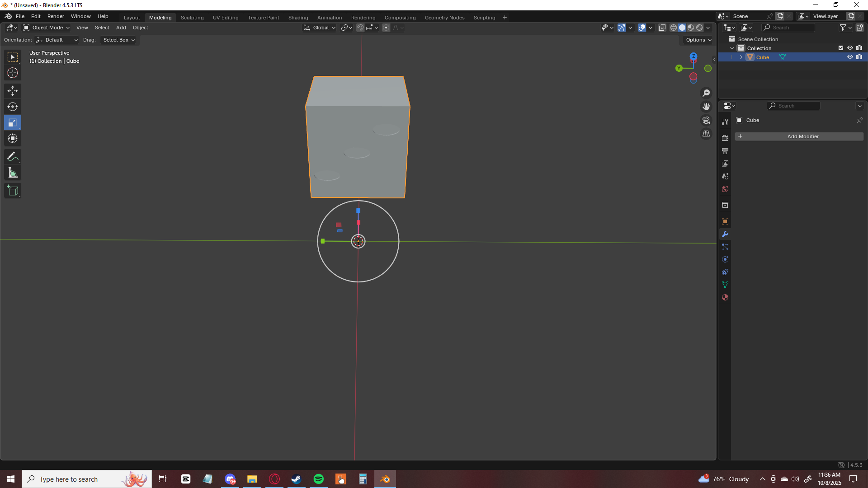The height and width of the screenshot is (488, 868).
Task: Click the Select Box tool icon
Action: [x=13, y=57]
